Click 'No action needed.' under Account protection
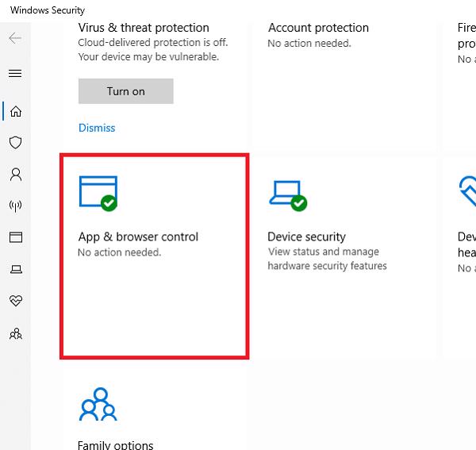 (x=309, y=44)
